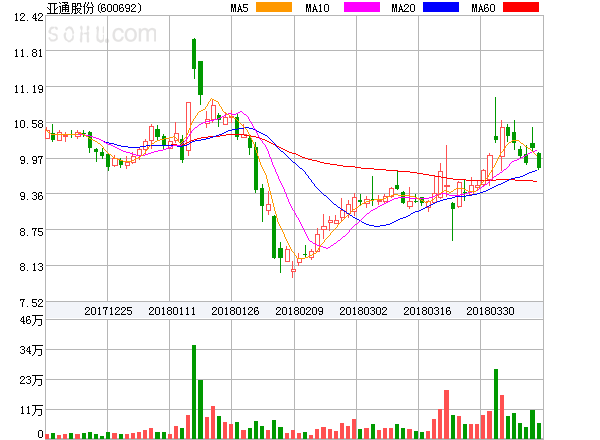Click the tallest green volume bar near 34万
The height and width of the screenshot is (440, 600).
[x=194, y=392]
